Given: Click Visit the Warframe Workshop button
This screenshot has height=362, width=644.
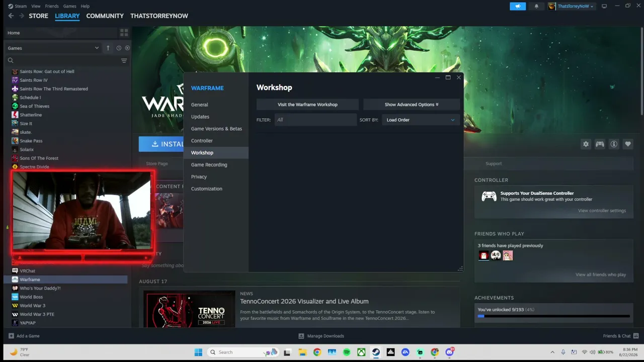Looking at the screenshot, I should [307, 105].
